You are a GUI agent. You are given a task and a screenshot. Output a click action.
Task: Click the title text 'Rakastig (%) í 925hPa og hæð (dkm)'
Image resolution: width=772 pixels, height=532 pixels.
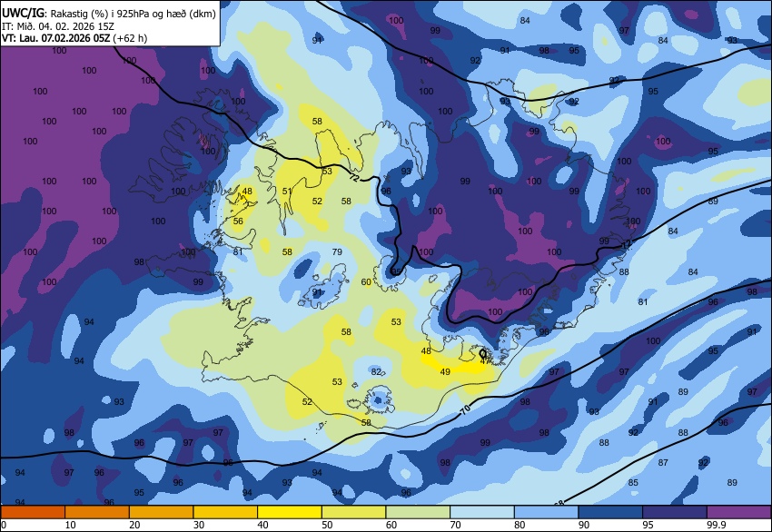(133, 14)
